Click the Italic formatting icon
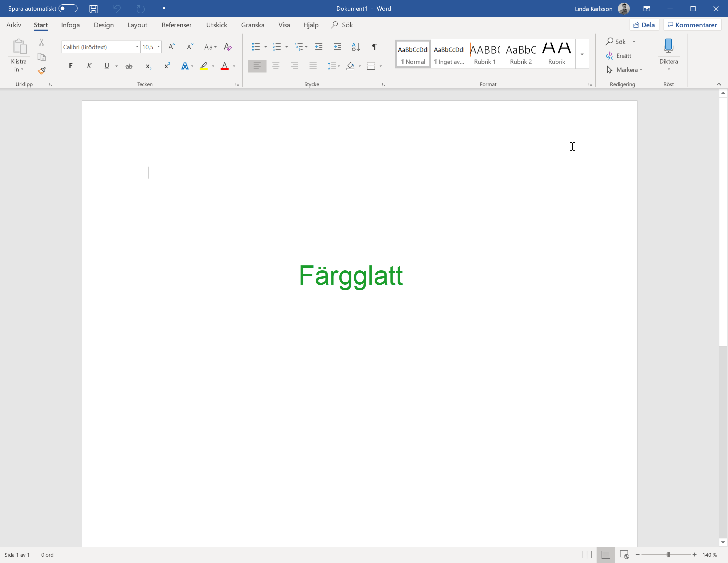728x563 pixels. point(90,66)
